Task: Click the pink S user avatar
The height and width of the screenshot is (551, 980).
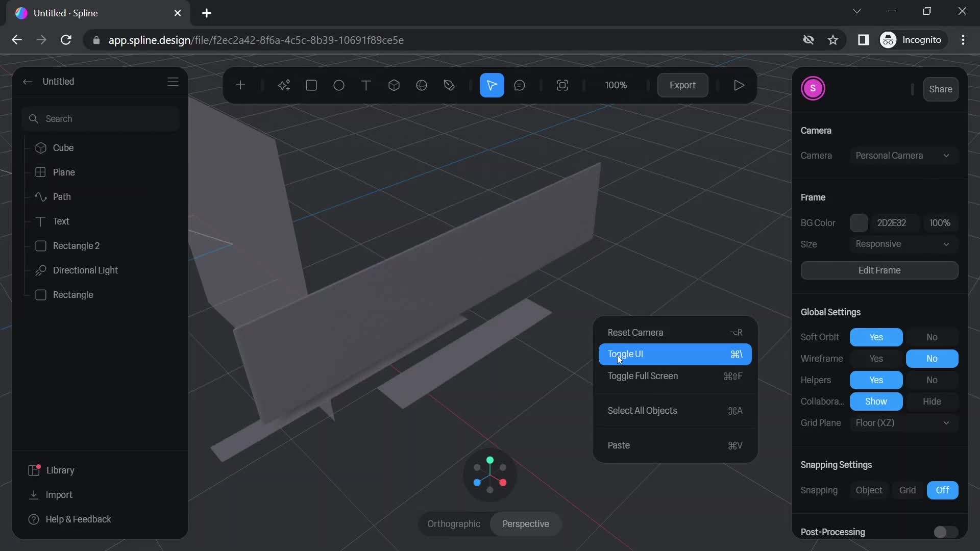Action: [813, 88]
